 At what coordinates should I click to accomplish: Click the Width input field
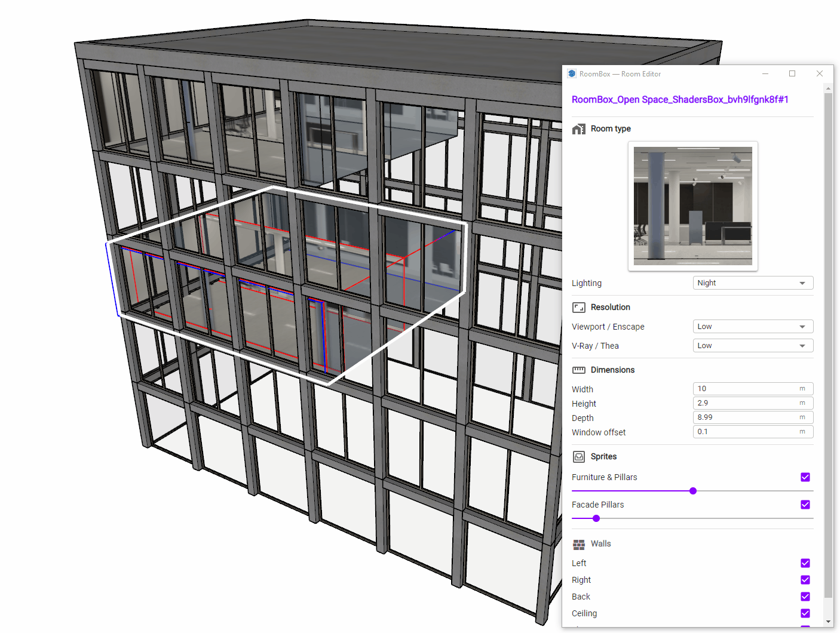(747, 389)
